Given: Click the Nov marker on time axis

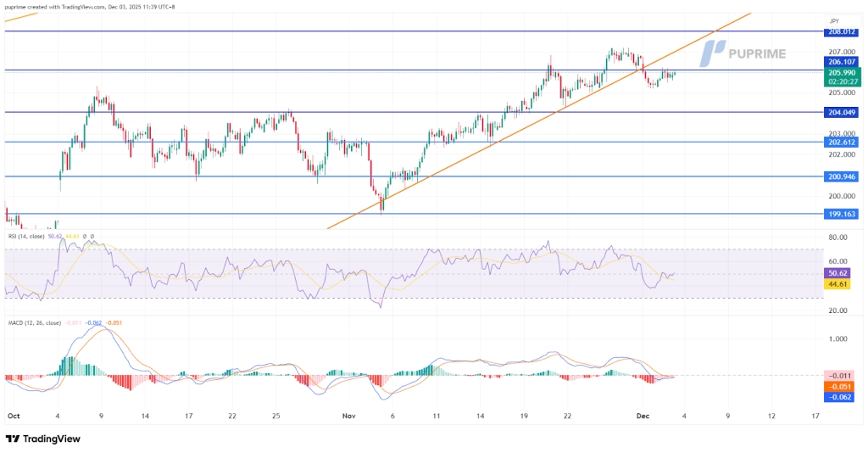Looking at the screenshot, I should (348, 417).
